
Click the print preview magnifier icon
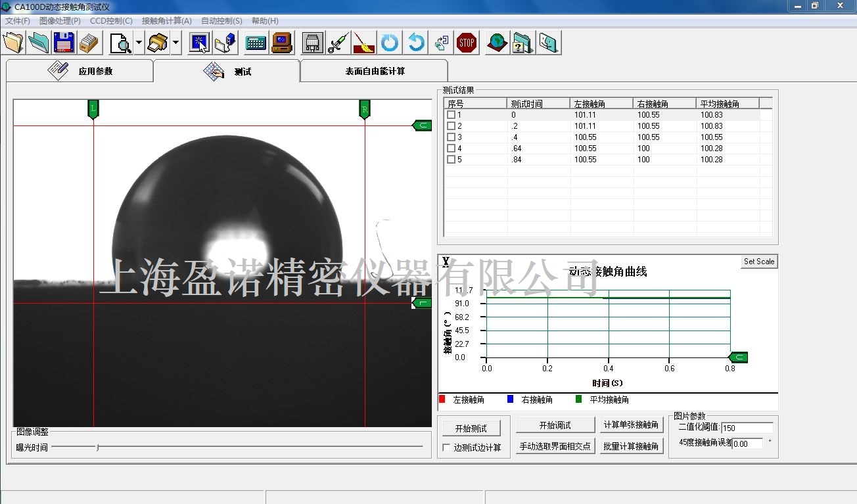point(120,43)
